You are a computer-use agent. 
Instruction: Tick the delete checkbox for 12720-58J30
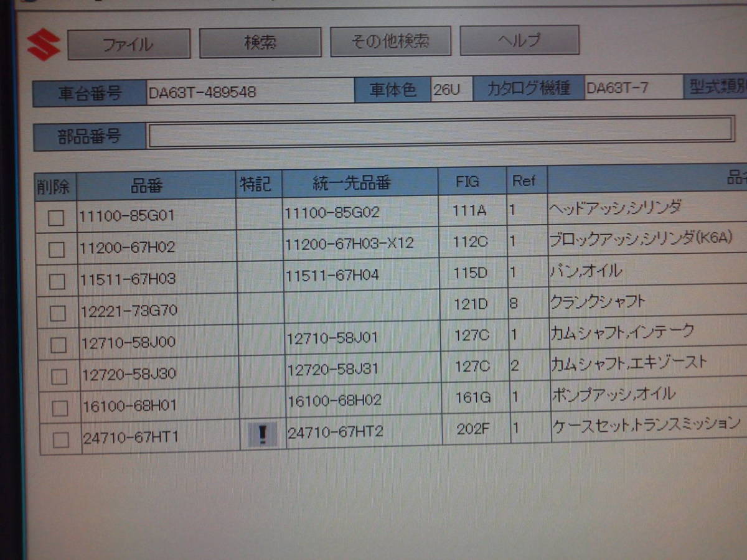(x=59, y=376)
